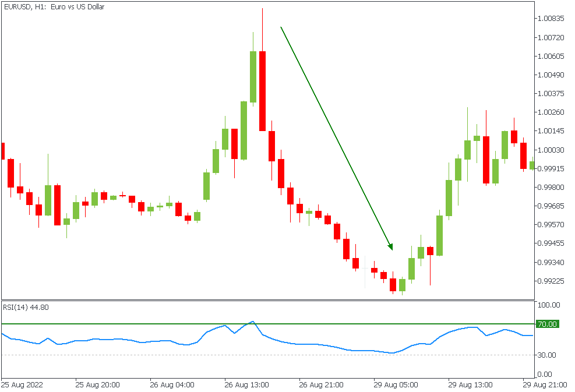This screenshot has width=575, height=392.
Task: Click the 1.00030 price label
Action: (551, 150)
